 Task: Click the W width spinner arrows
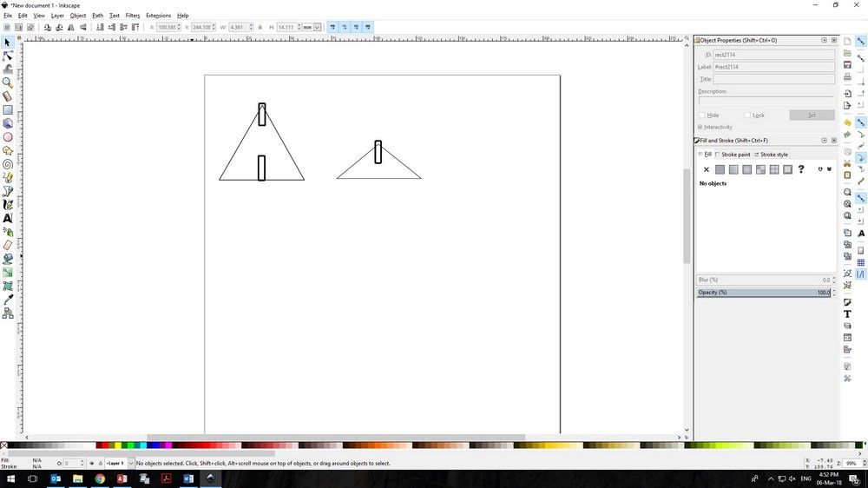coord(251,27)
